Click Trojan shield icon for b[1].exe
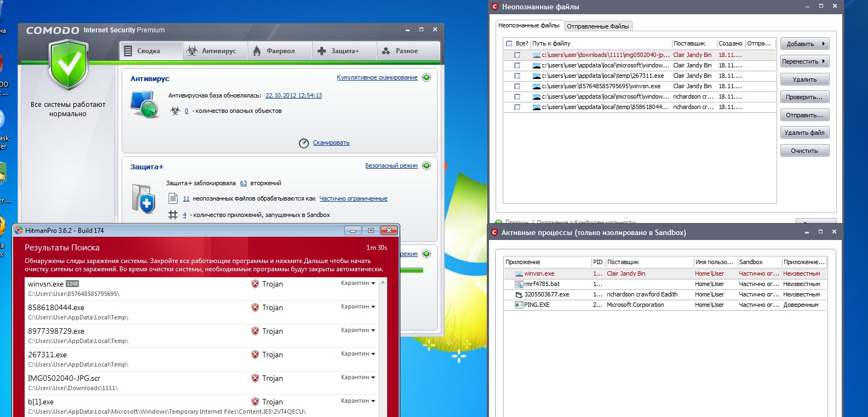The image size is (868, 417). [255, 402]
